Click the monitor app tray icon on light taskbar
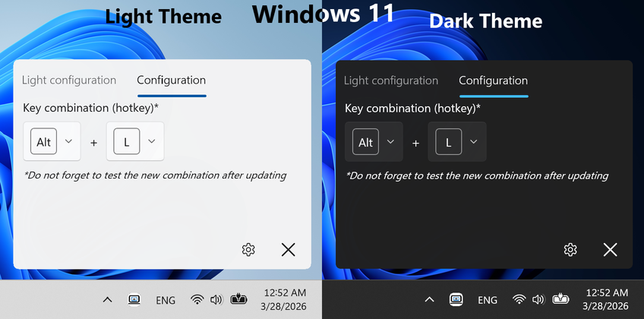The height and width of the screenshot is (319, 644). pyautogui.click(x=134, y=300)
